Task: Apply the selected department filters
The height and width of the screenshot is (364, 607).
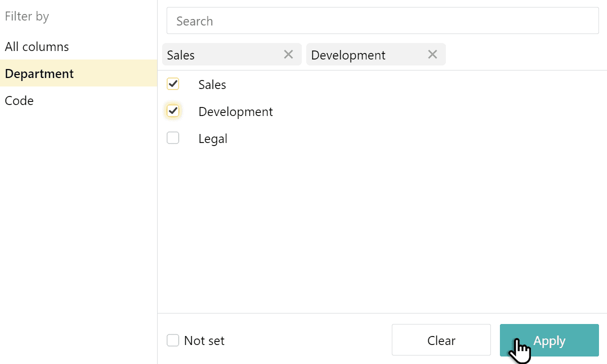Action: [549, 340]
